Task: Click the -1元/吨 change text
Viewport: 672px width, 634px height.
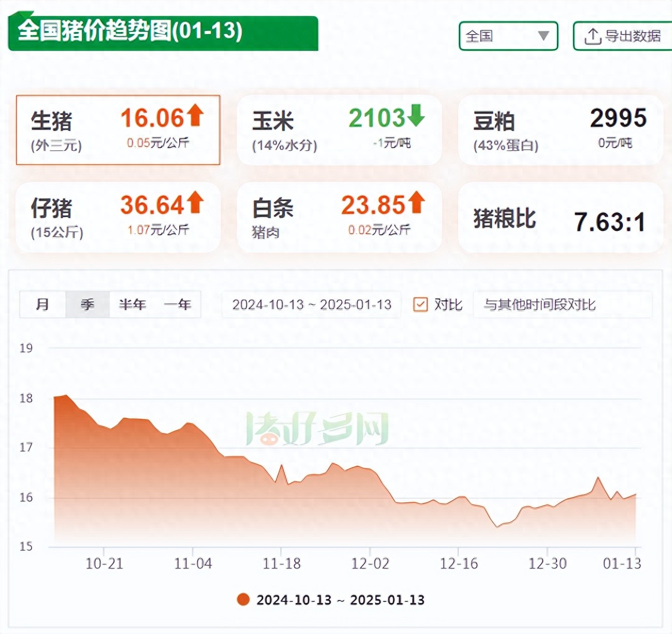Action: tap(392, 143)
